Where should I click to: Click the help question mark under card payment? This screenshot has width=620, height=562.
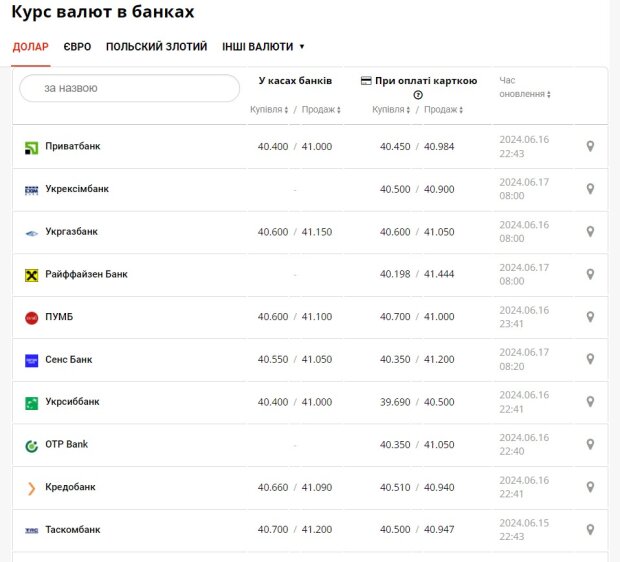(418, 95)
